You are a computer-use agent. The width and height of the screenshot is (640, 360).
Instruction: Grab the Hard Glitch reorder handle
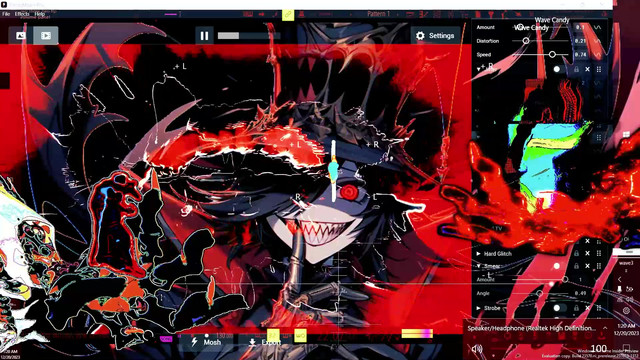(599, 253)
